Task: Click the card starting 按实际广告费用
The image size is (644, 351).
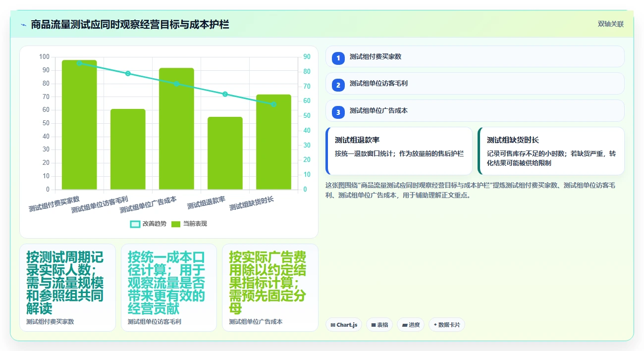Action: tap(270, 288)
